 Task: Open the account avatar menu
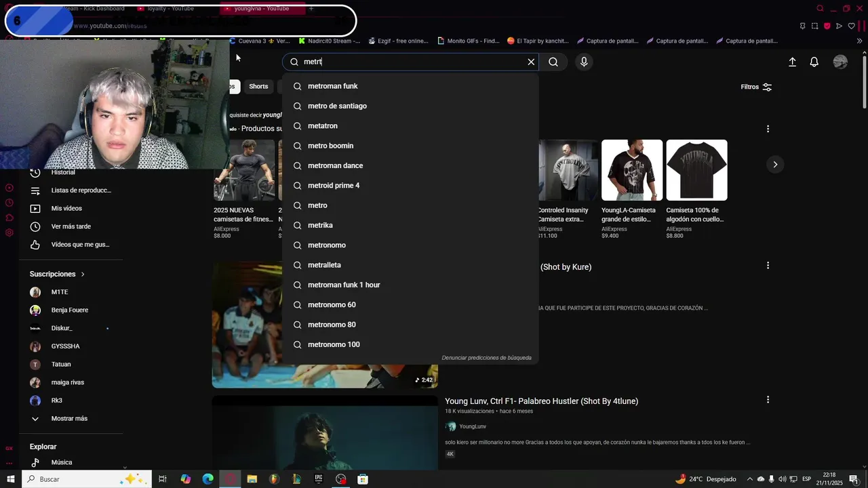point(840,62)
